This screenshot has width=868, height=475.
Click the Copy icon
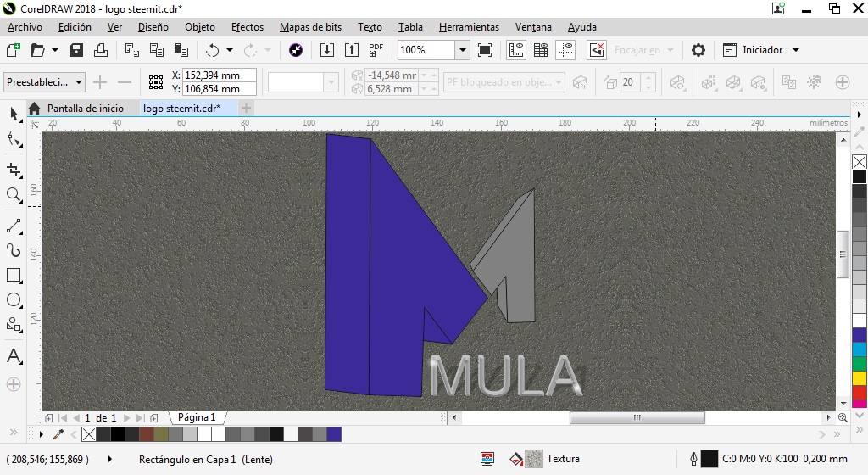click(x=157, y=50)
